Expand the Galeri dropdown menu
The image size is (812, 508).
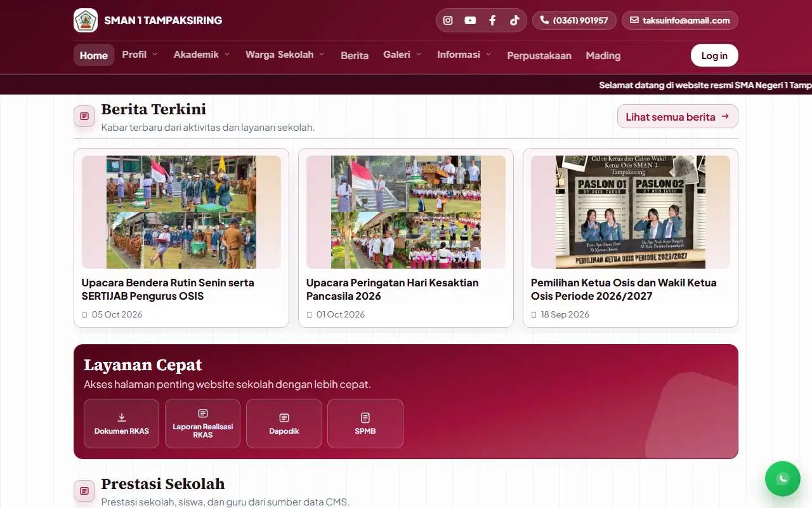pos(402,55)
